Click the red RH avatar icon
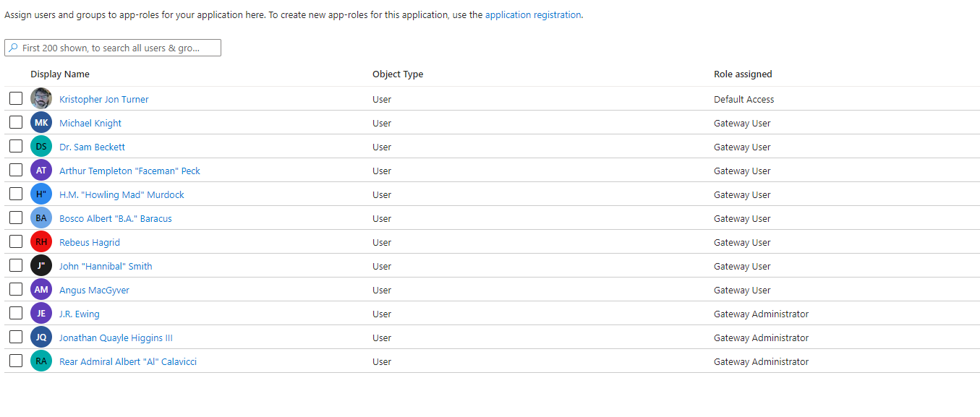 (41, 242)
